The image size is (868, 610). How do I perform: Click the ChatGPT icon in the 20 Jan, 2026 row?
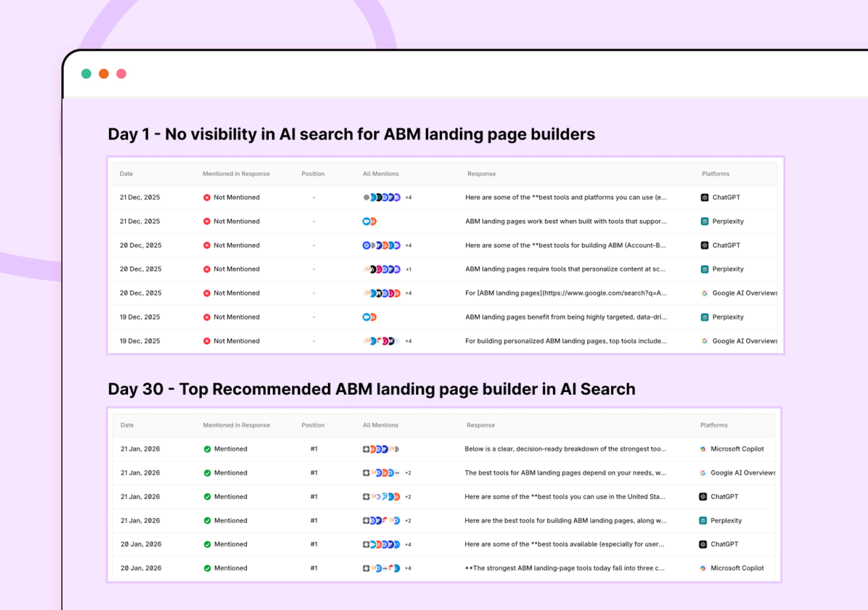pos(702,544)
